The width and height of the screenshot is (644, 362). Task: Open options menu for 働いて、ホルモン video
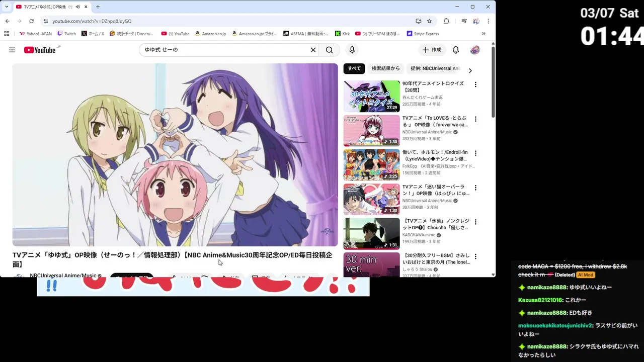pos(475,153)
